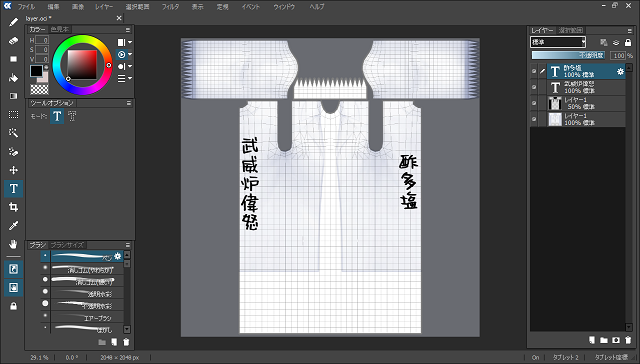The height and width of the screenshot is (364, 640).
Task: Toggle visibility of 武威炉偉怒 text layer
Action: click(x=534, y=87)
